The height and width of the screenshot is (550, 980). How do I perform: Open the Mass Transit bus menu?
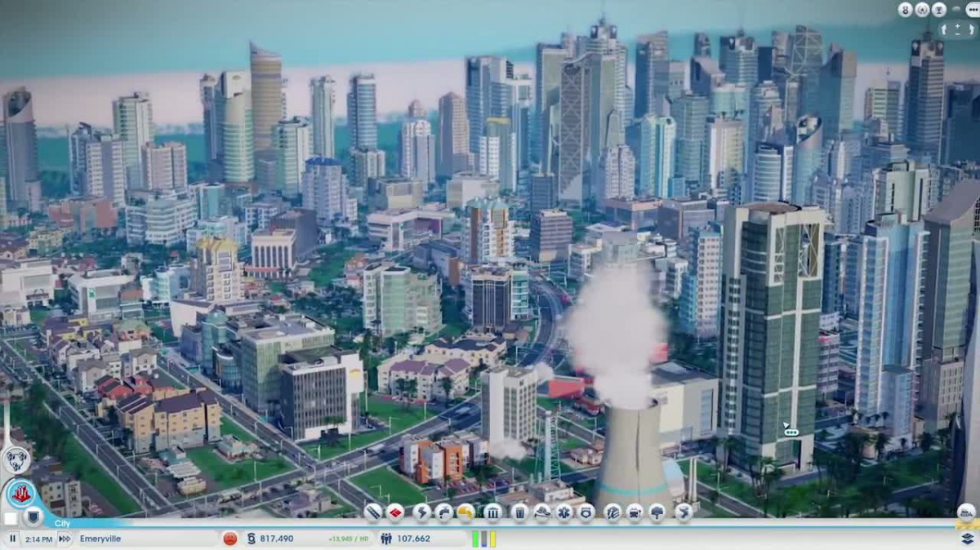635,512
